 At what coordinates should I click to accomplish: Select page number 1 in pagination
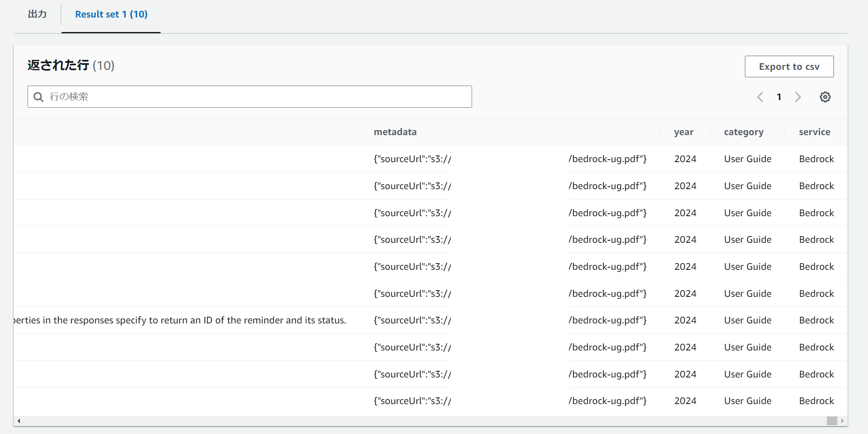(x=779, y=96)
